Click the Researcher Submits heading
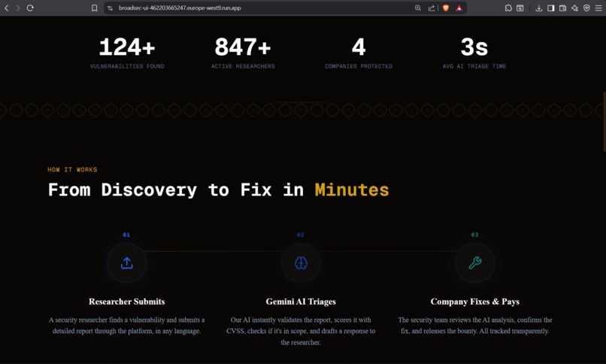606x364 pixels. [x=127, y=302]
